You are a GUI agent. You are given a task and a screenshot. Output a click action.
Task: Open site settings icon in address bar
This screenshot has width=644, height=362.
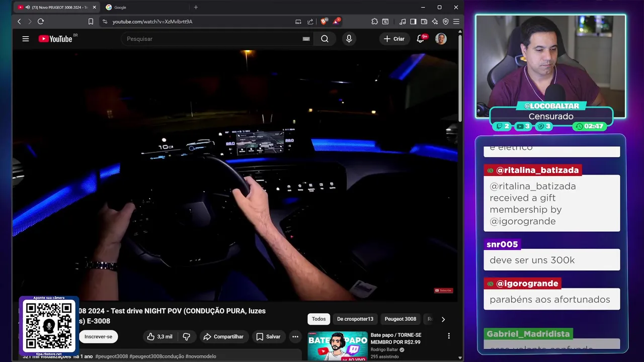105,22
